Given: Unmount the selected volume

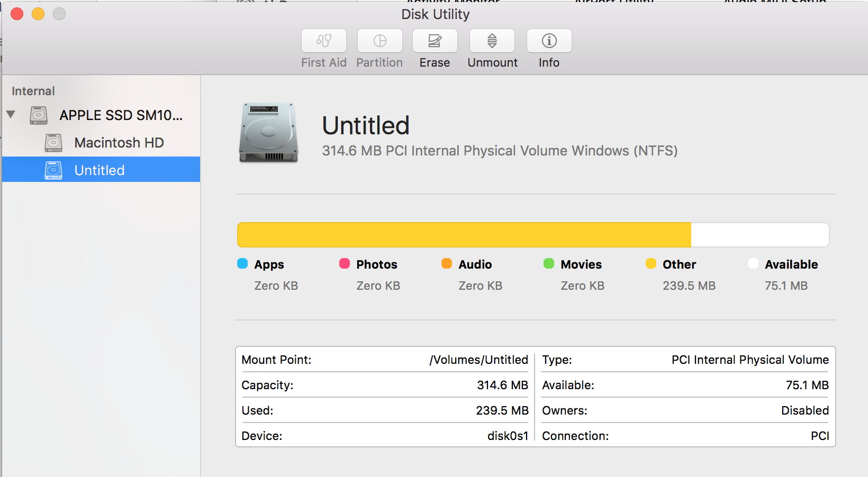Looking at the screenshot, I should [x=492, y=41].
